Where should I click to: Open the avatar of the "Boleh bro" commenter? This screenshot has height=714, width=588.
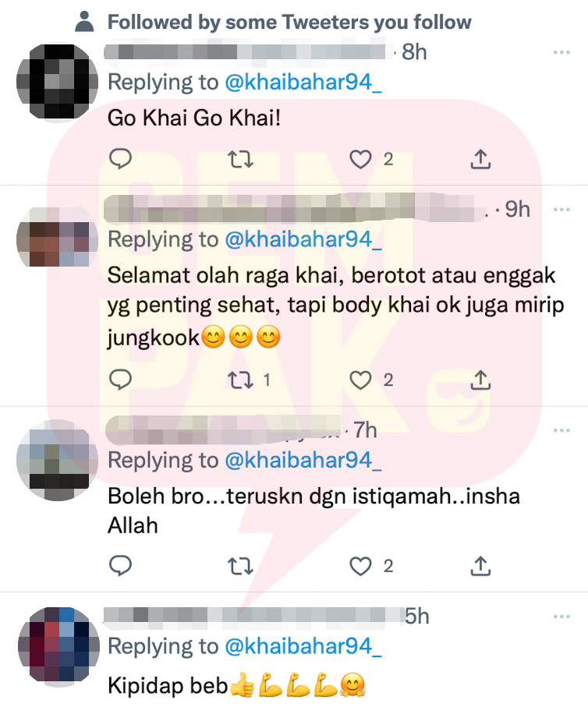point(58,460)
